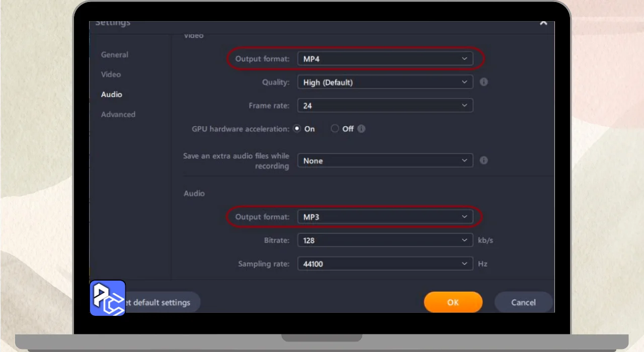
Task: Click the "kb/s" unit text
Action: pyautogui.click(x=486, y=240)
